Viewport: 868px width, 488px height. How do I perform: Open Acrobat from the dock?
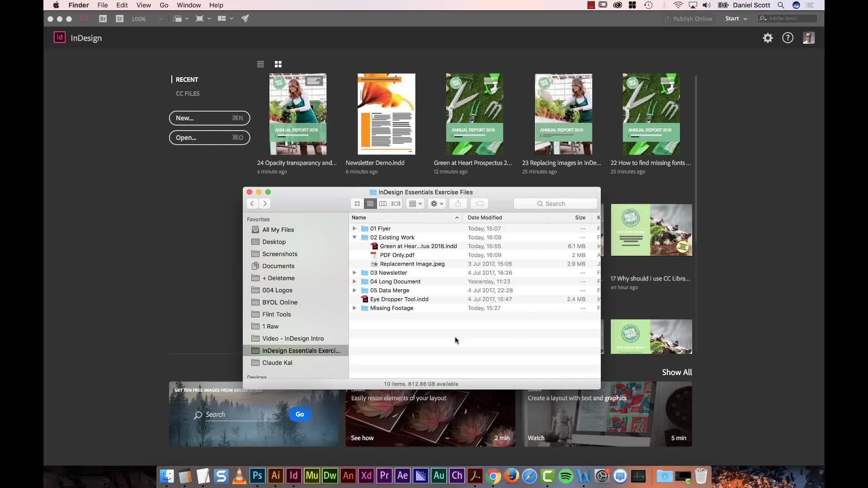click(475, 476)
